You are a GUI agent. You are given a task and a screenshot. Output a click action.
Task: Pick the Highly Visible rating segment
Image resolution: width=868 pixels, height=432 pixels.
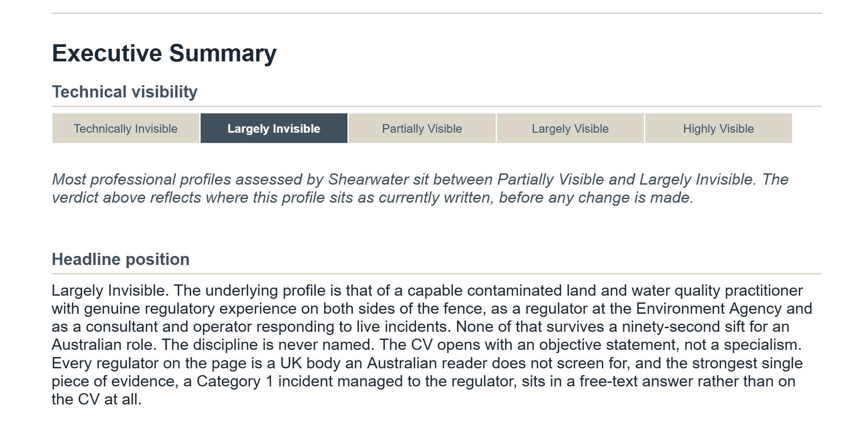718,129
